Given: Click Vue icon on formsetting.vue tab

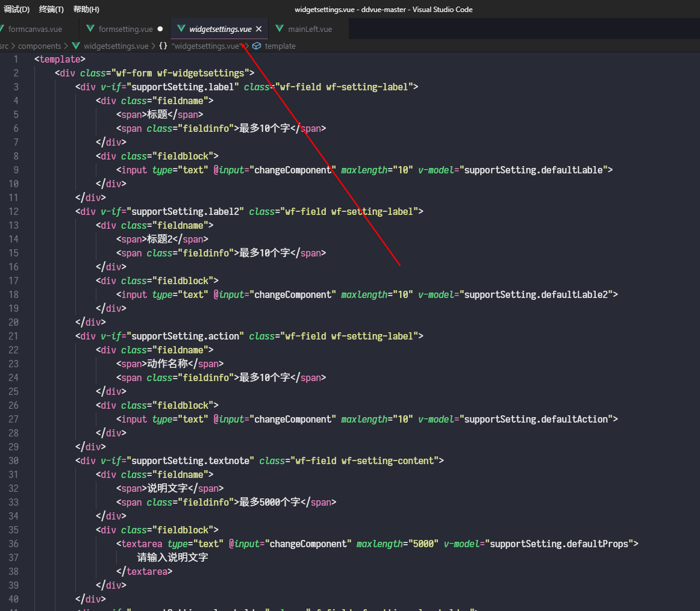Looking at the screenshot, I should (x=90, y=28).
